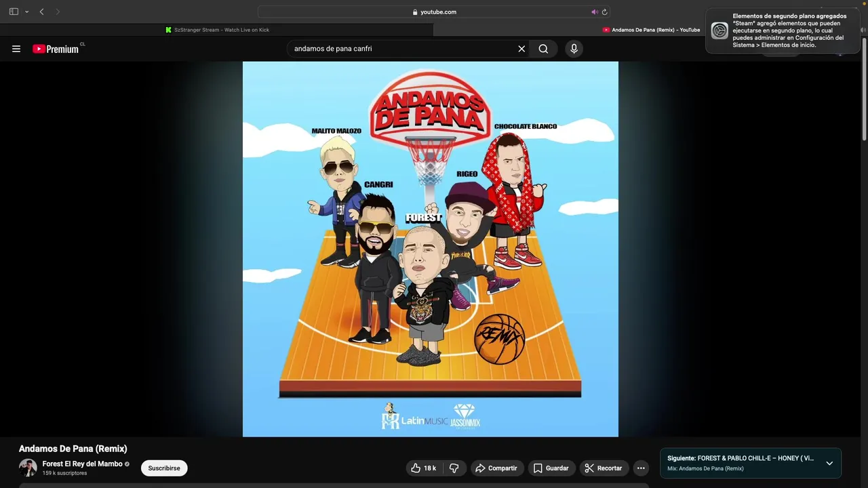
Task: Open the Forest El Rey del Mambo channel link
Action: click(x=82, y=464)
